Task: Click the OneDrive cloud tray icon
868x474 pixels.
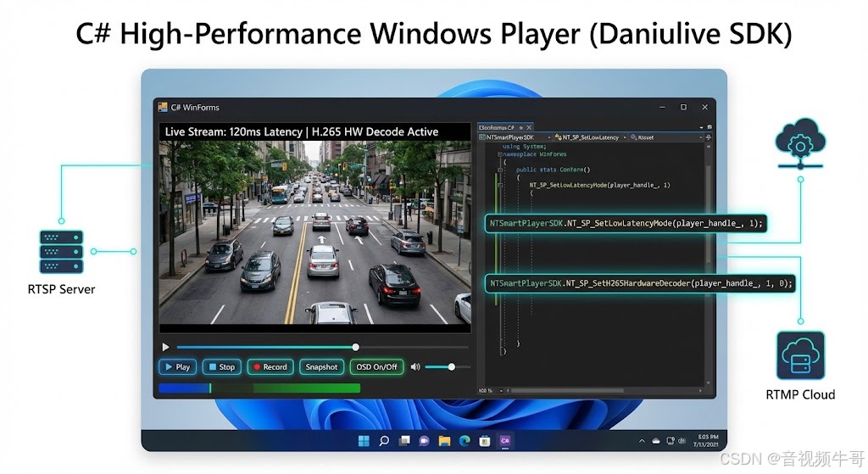Action: tap(656, 441)
